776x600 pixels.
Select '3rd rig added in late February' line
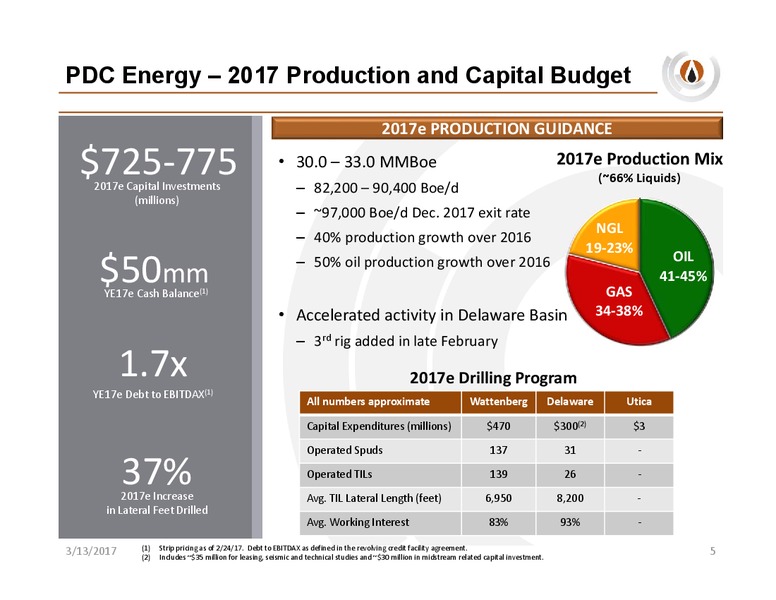pyautogui.click(x=405, y=341)
